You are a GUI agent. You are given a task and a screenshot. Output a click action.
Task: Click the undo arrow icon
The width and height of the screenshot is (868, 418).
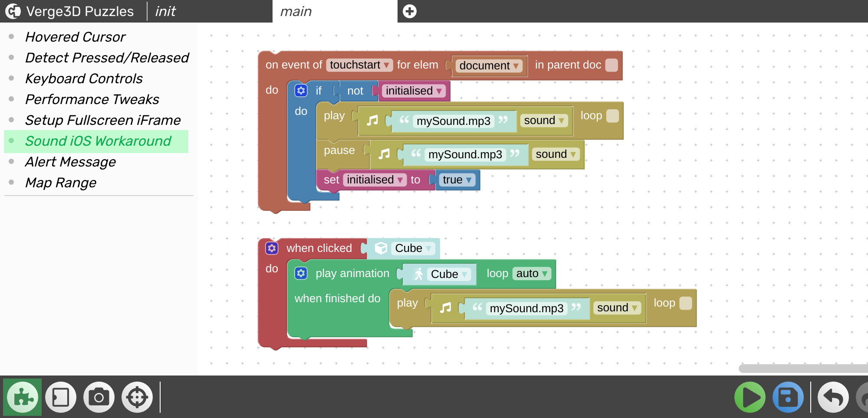tap(833, 397)
